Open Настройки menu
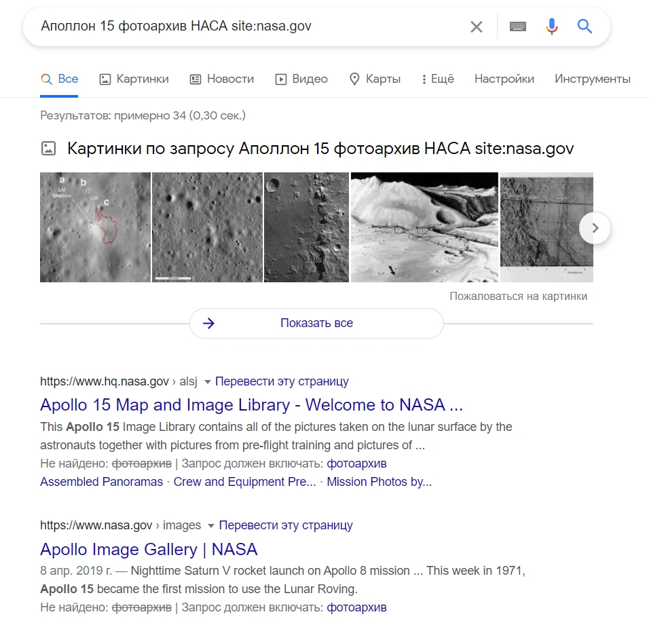 (504, 79)
